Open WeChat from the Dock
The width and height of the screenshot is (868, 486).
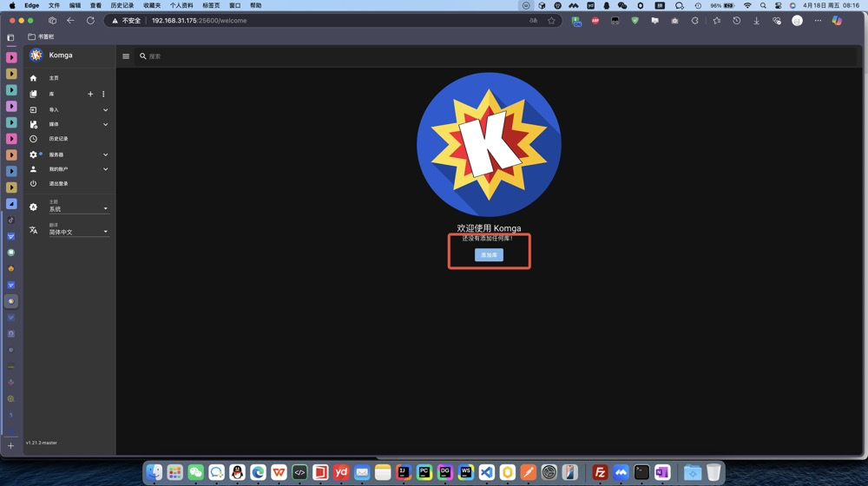[x=196, y=472]
